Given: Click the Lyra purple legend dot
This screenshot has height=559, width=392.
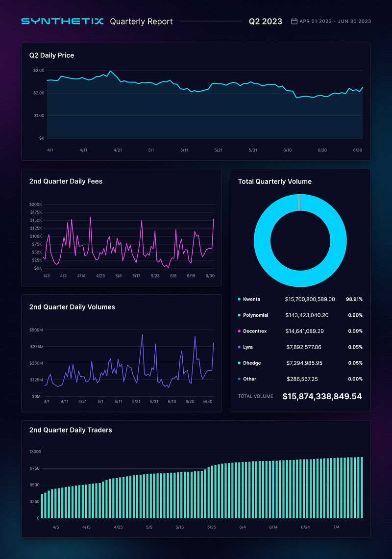Looking at the screenshot, I should [x=239, y=347].
